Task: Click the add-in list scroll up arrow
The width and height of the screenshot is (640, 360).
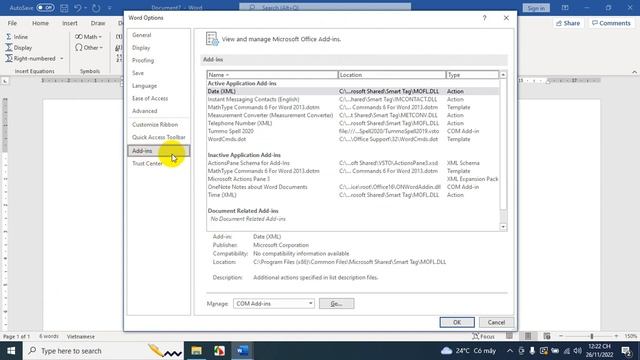Action: [503, 75]
